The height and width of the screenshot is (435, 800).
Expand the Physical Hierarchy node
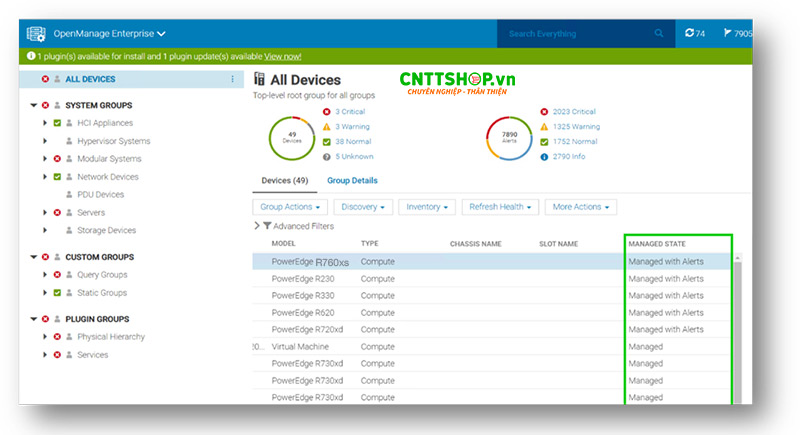tap(45, 337)
